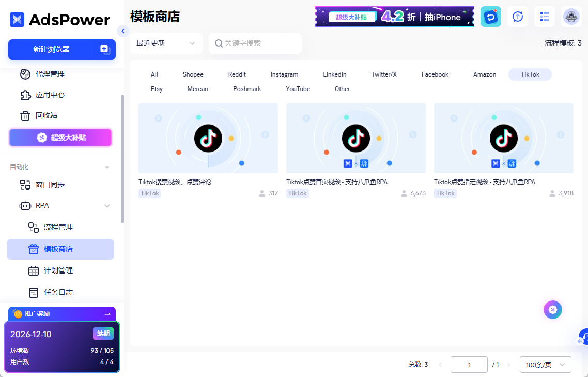Open the Tiktok搜索视频、点赞评论 template thumbnail

[x=208, y=138]
